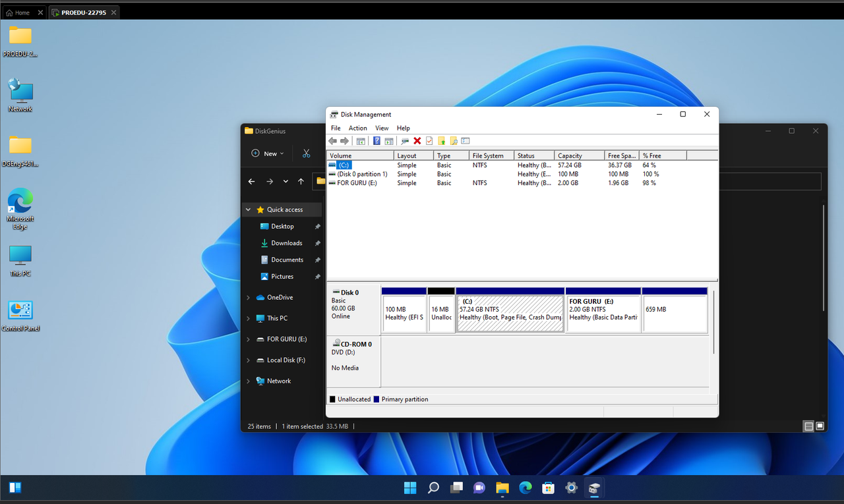The image size is (844, 504).
Task: Select the 659 MB partition block
Action: tap(674, 314)
